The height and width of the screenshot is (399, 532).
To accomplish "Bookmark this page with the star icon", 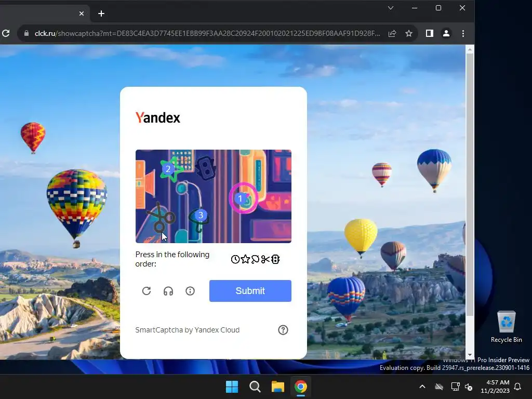I will (409, 33).
